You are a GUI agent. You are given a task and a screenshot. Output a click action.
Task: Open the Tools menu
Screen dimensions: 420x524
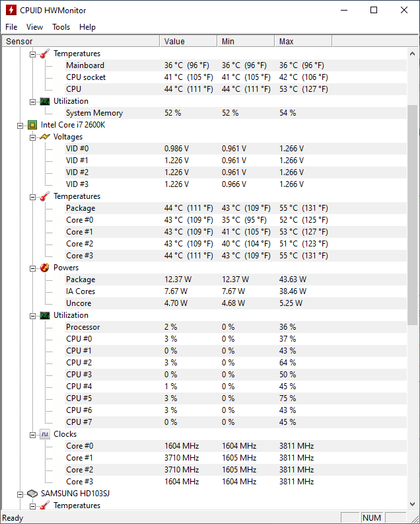click(61, 27)
